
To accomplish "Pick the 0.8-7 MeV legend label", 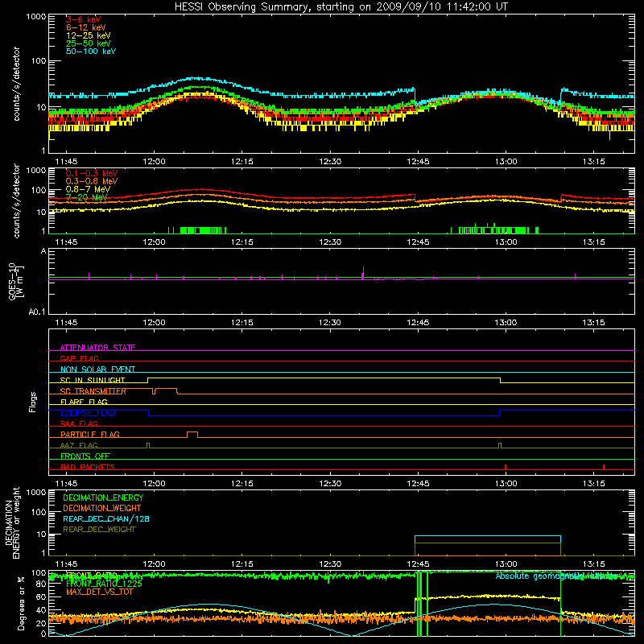I will 88,189.
